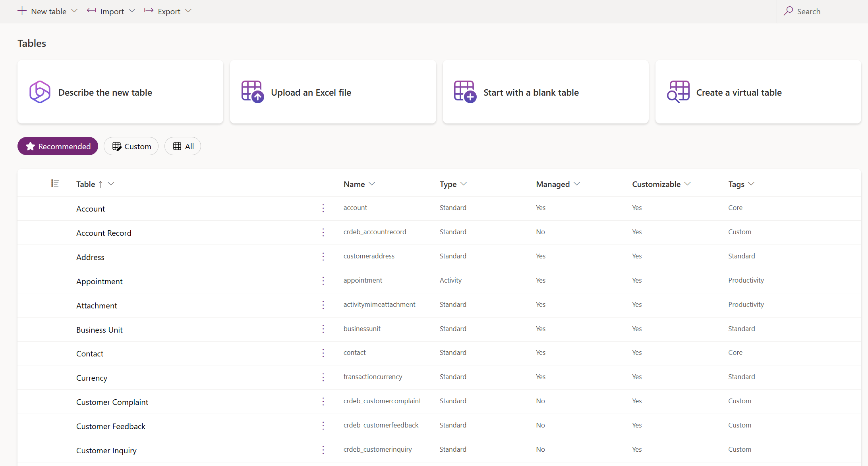Image resolution: width=868 pixels, height=466 pixels.
Task: Click the column list view icon
Action: pos(55,183)
